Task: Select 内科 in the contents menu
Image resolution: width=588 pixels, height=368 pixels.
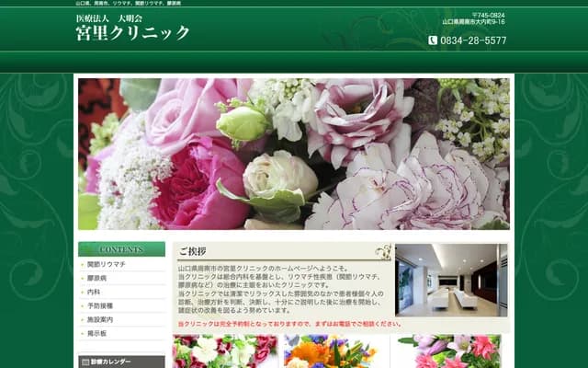Action: pyautogui.click(x=94, y=293)
